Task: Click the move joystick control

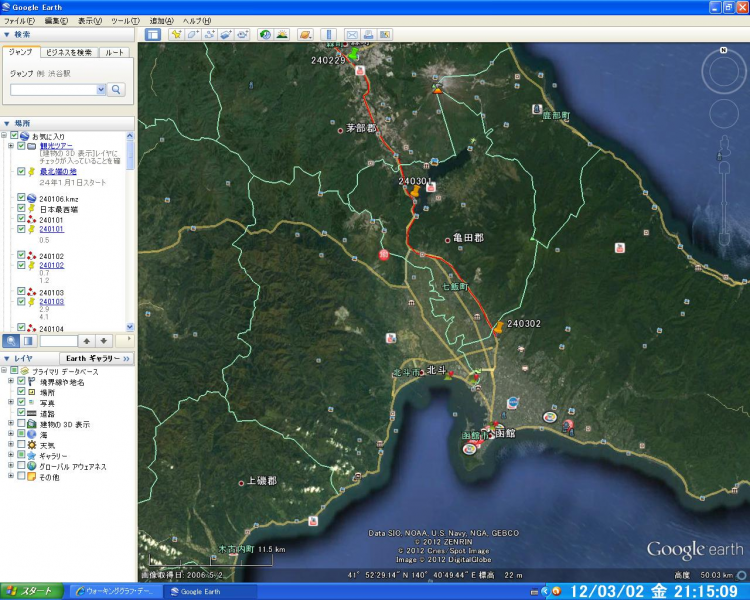Action: tap(724, 114)
